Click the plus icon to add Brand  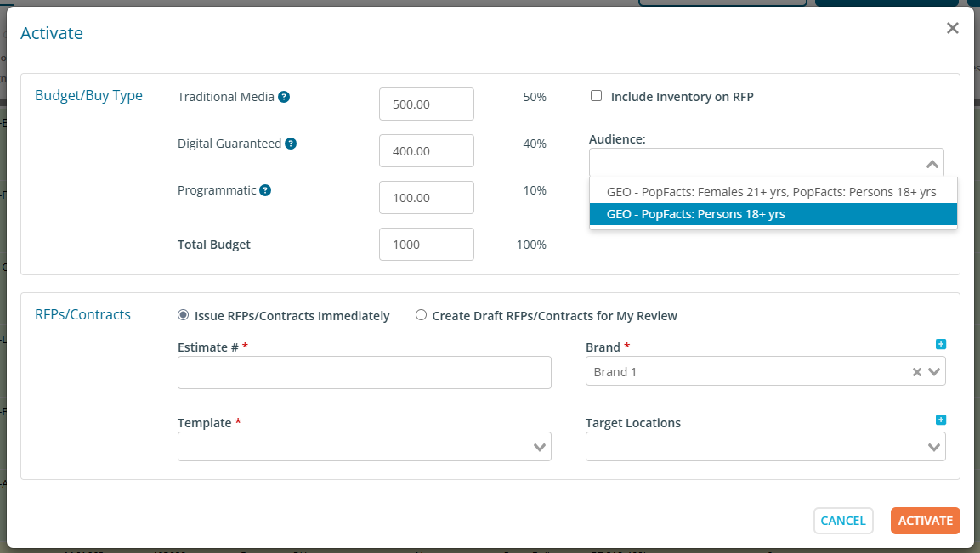click(940, 344)
